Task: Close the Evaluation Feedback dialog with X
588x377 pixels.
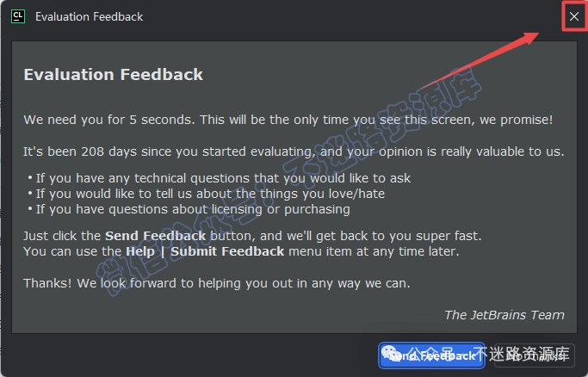Action: point(573,16)
